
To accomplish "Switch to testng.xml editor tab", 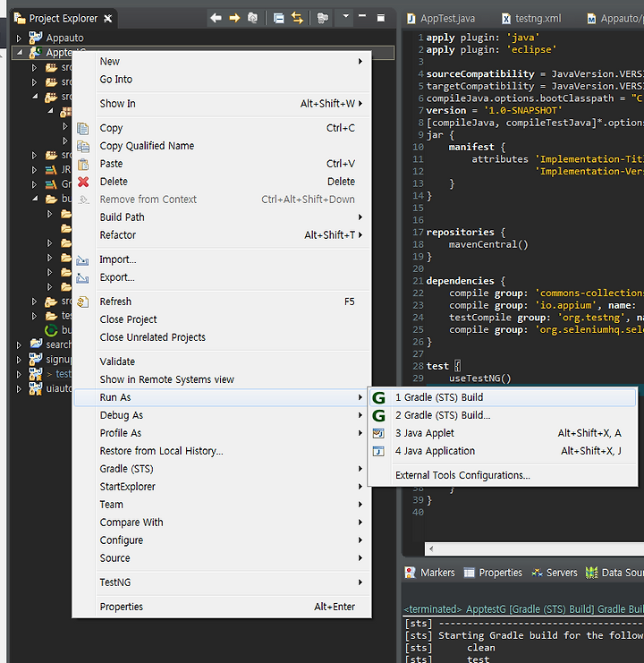I will 532,19.
